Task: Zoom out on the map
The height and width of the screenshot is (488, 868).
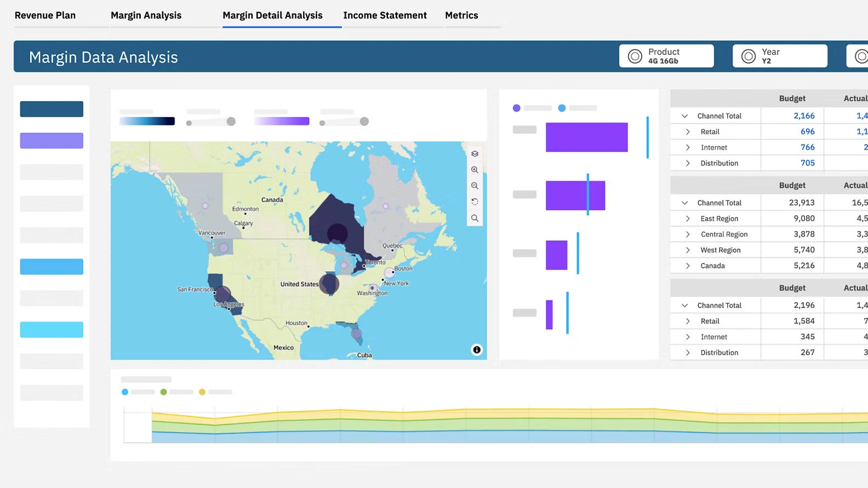Action: [x=475, y=186]
